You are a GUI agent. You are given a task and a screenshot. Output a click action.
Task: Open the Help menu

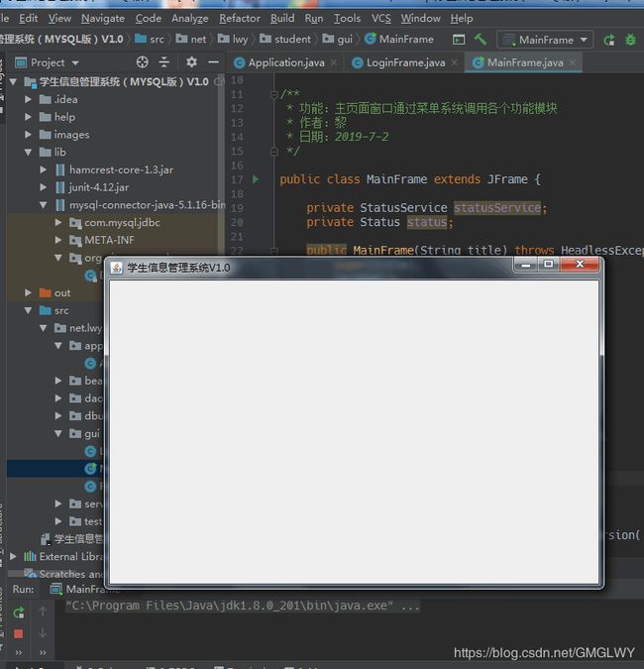tap(462, 19)
